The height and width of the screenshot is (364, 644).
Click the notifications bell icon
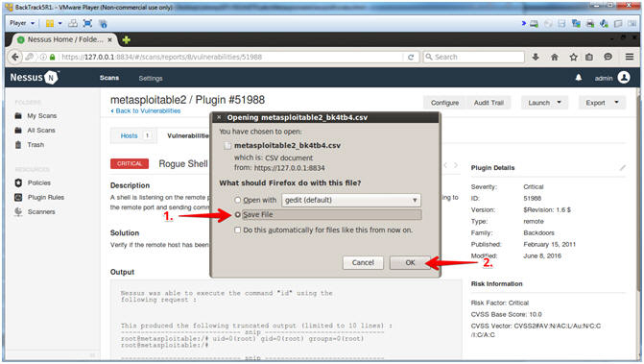coord(579,77)
